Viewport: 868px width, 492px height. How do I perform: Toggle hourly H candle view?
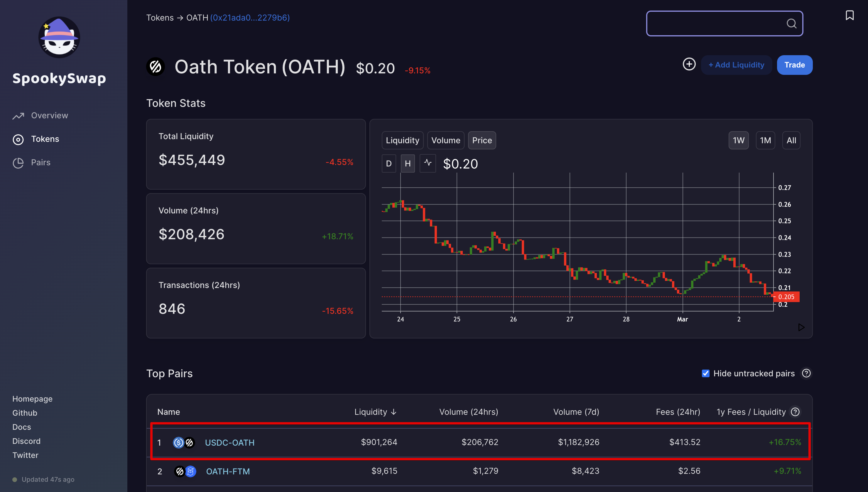pyautogui.click(x=408, y=163)
